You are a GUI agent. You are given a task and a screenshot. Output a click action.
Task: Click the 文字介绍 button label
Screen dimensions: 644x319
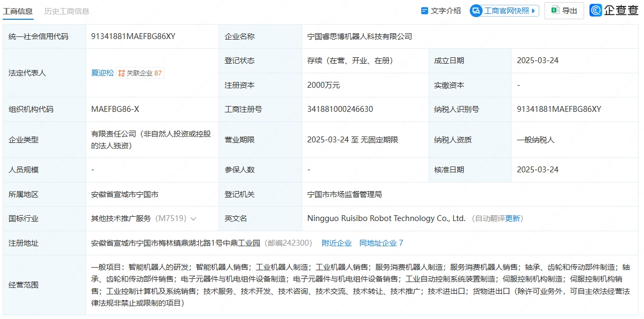[x=446, y=11]
